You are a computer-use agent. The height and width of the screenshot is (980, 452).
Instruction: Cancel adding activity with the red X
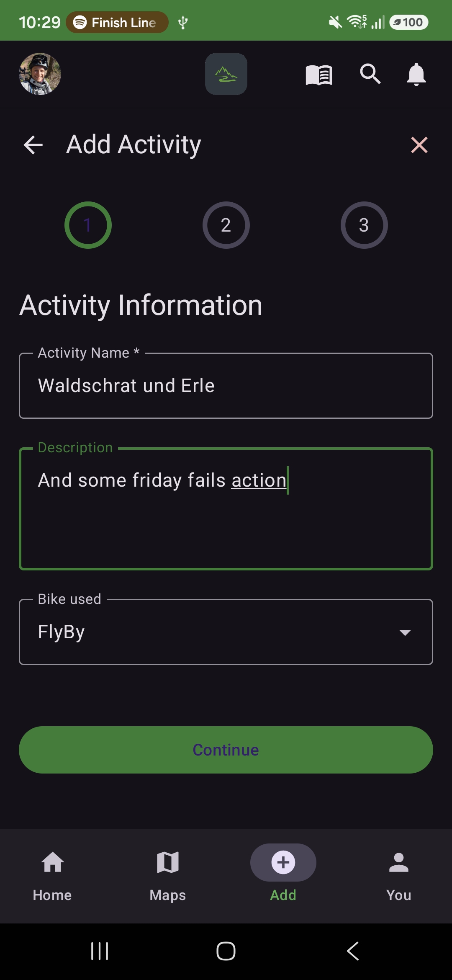[x=419, y=145]
